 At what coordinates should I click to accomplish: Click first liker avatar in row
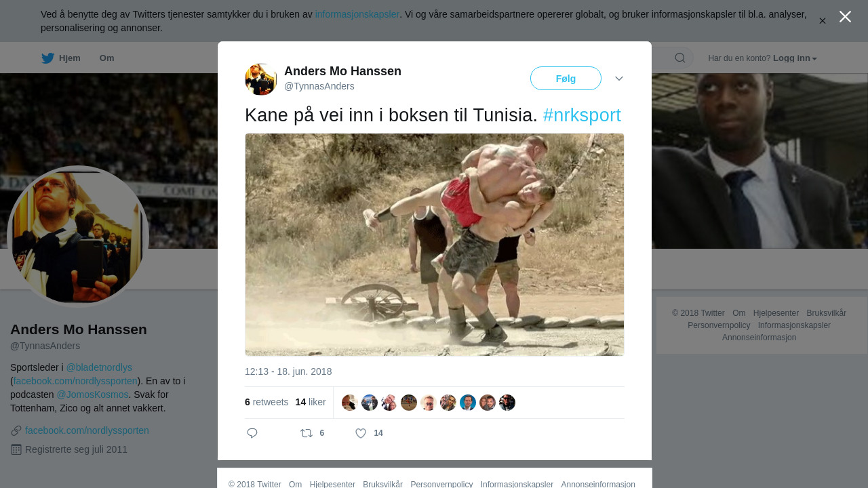tap(350, 403)
